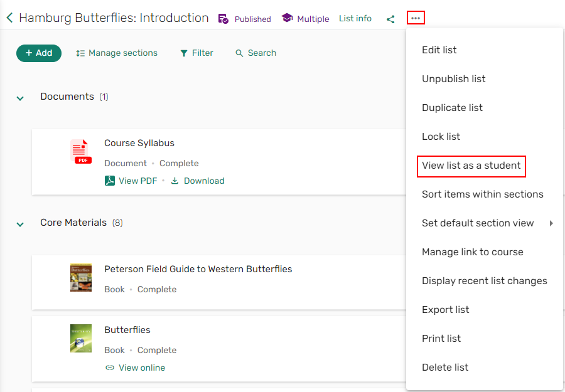Image resolution: width=565 pixels, height=392 pixels.
Task: Click the Documents item count (1)
Action: click(104, 97)
